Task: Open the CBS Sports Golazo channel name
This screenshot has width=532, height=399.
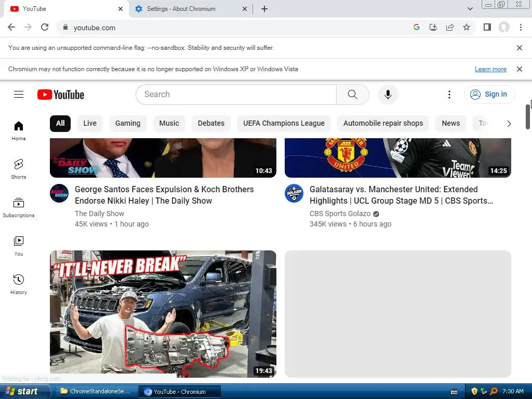Action: point(340,214)
